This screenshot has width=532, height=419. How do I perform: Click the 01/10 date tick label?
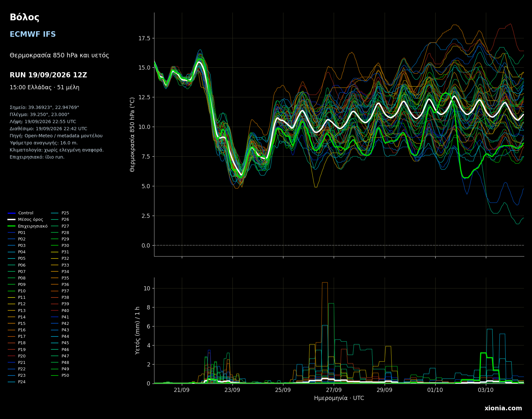(x=435, y=390)
